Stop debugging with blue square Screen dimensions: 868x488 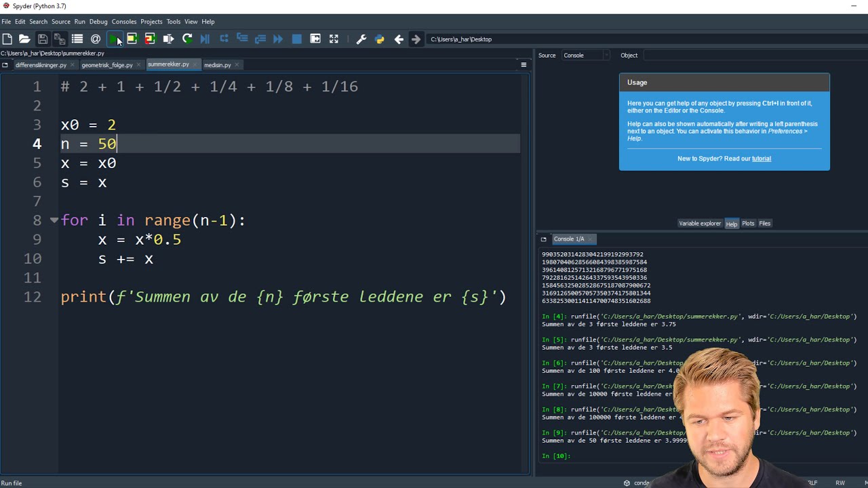296,39
